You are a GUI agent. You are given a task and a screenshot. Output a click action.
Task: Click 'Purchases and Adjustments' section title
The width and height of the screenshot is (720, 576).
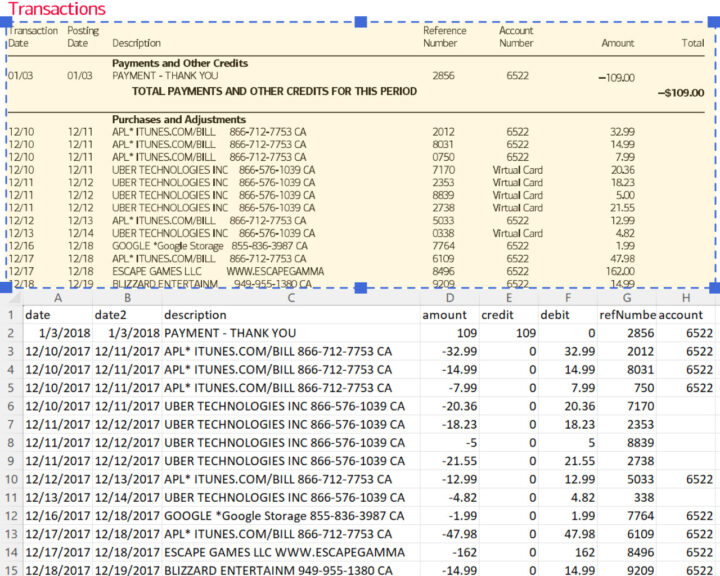pyautogui.click(x=179, y=118)
